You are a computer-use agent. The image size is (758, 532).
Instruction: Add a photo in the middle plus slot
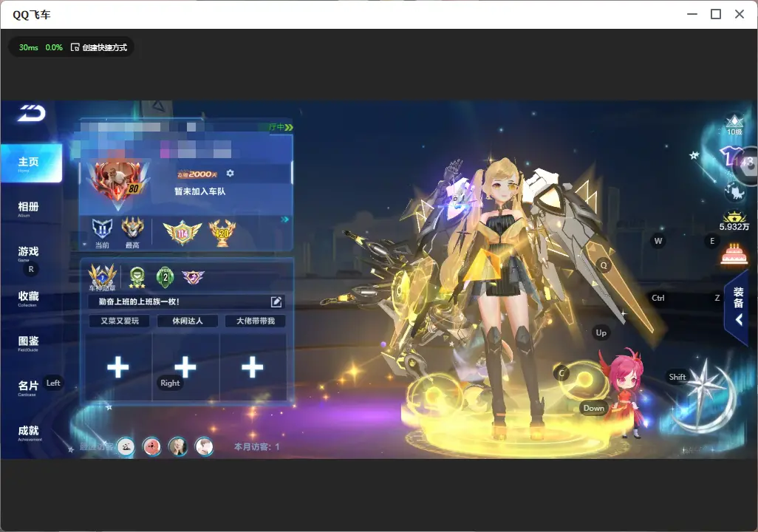tap(185, 367)
